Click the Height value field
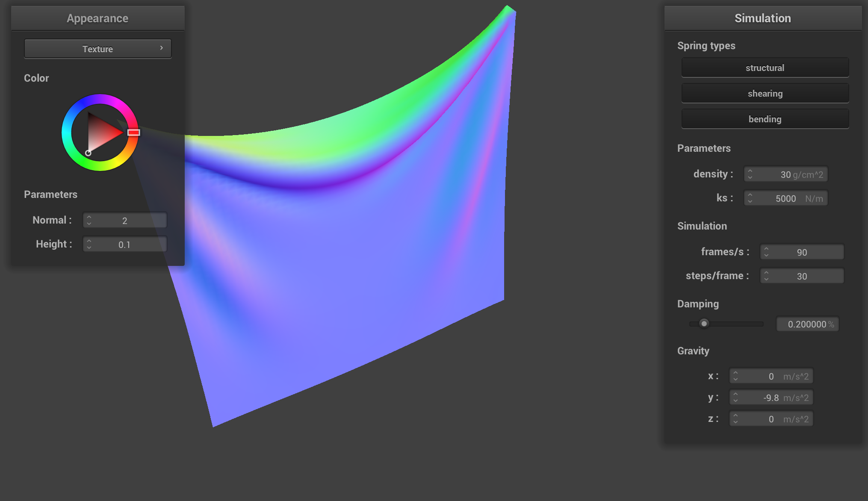Viewport: 868px width, 501px height. click(125, 244)
